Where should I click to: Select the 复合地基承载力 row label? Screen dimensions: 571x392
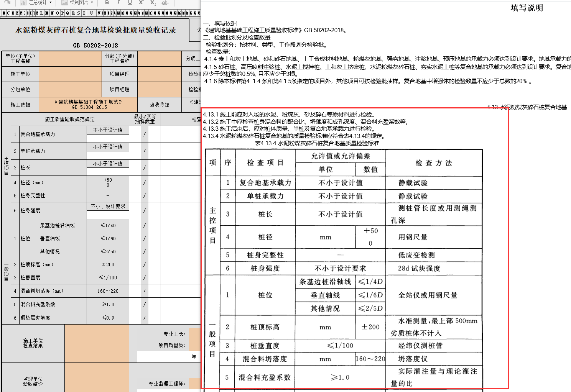(38, 134)
